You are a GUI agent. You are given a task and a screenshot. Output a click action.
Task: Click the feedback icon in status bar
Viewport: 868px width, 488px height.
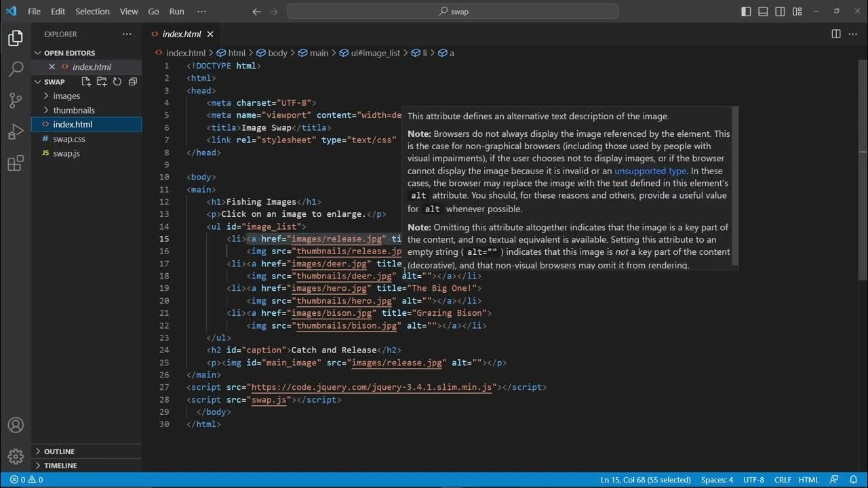tap(834, 480)
